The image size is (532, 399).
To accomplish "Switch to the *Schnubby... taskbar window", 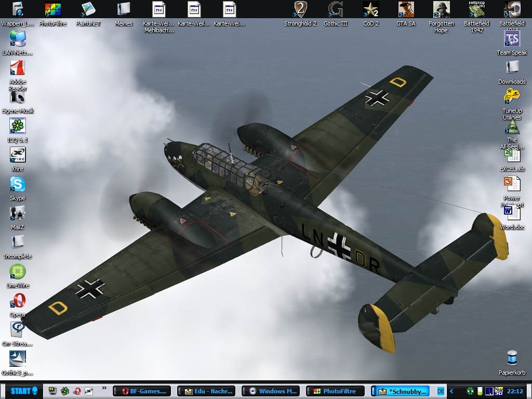I will 400,391.
